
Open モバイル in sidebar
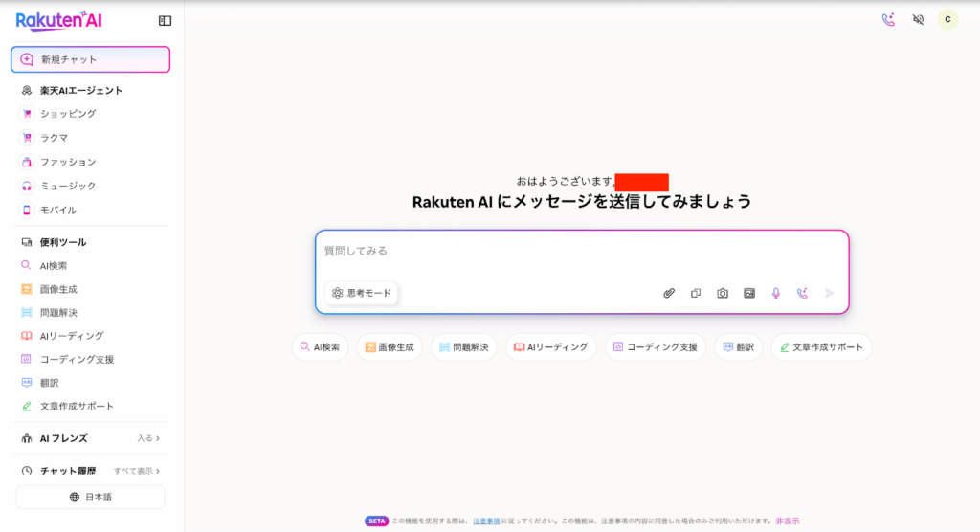coord(58,211)
